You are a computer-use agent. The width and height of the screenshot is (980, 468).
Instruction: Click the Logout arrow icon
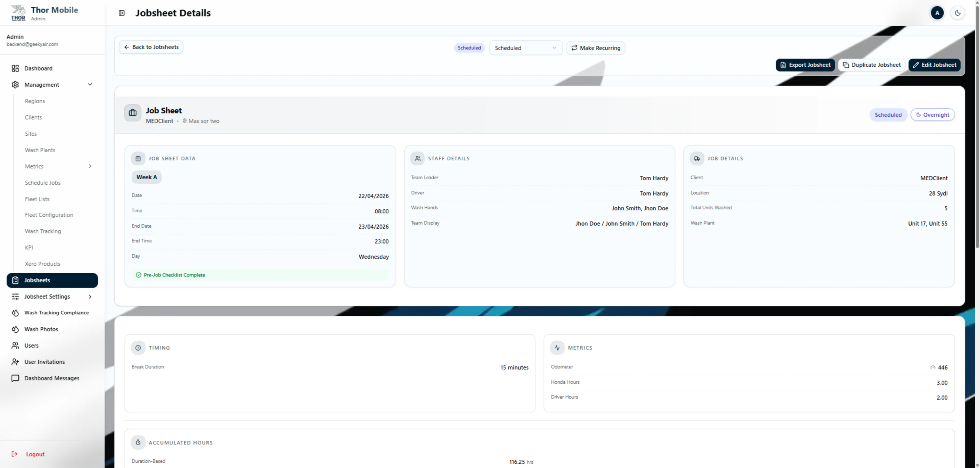[x=15, y=454]
